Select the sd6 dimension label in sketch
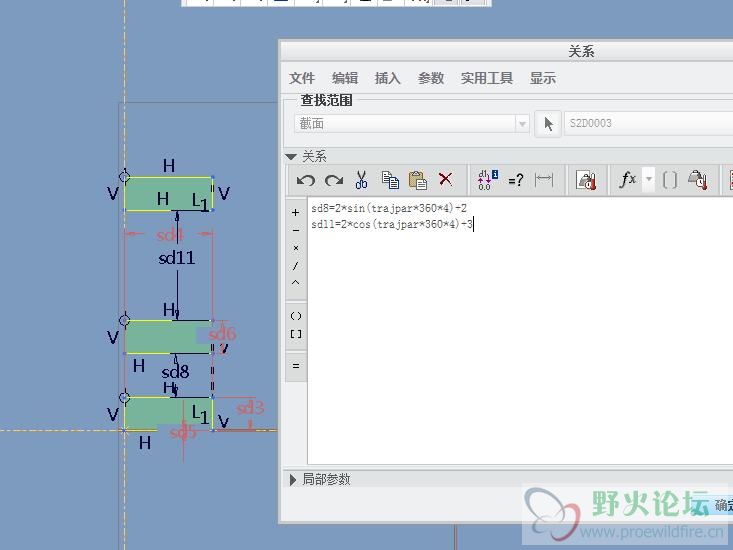The width and height of the screenshot is (733, 550). 222,334
